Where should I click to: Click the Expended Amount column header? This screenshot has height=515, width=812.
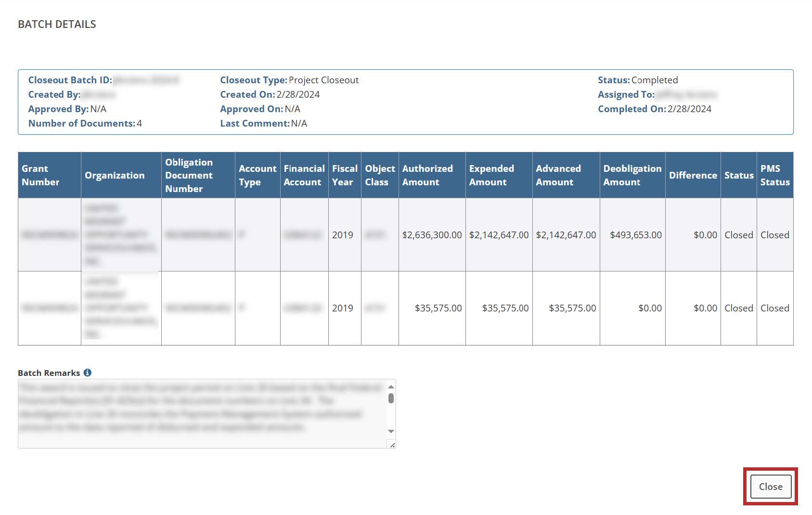(491, 175)
